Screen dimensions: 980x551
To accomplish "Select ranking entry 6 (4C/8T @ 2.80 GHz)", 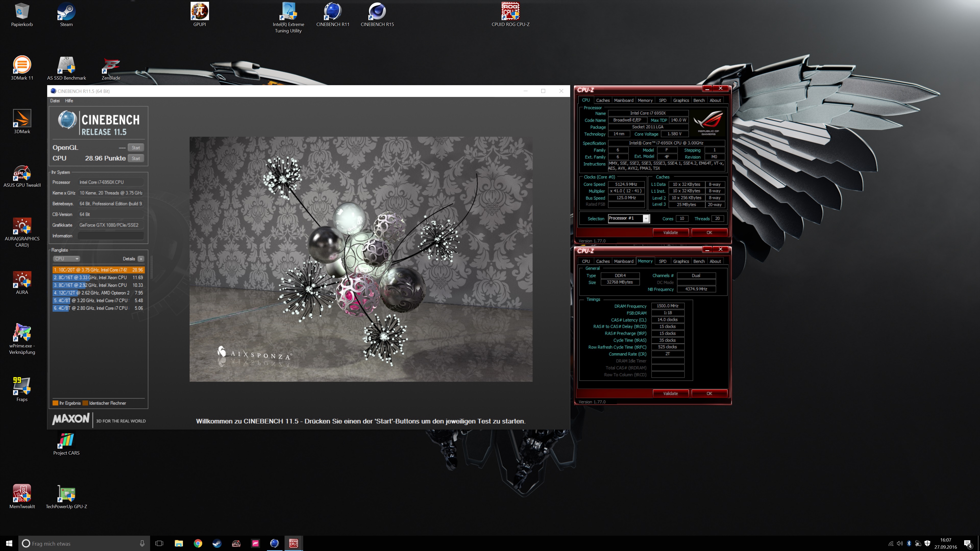I will tap(98, 308).
